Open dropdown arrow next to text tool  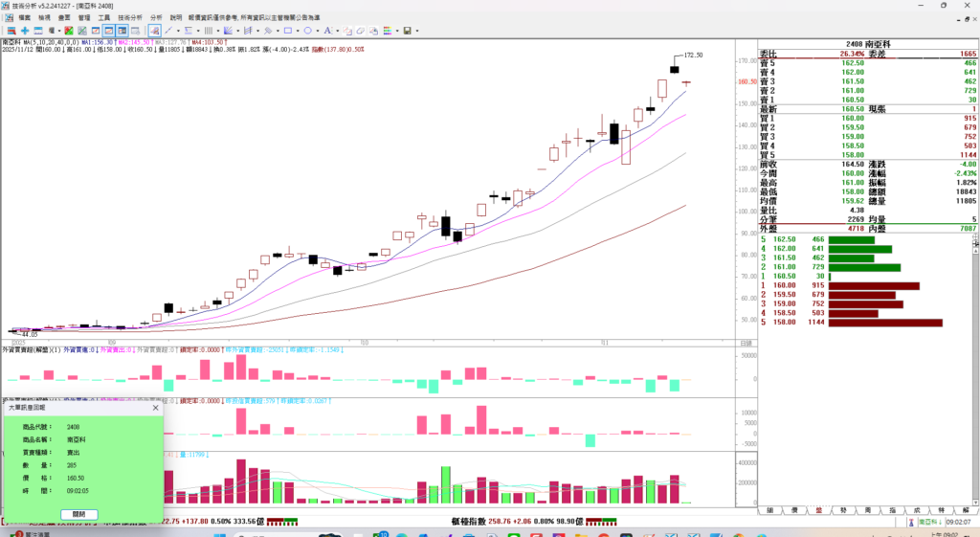click(336, 31)
